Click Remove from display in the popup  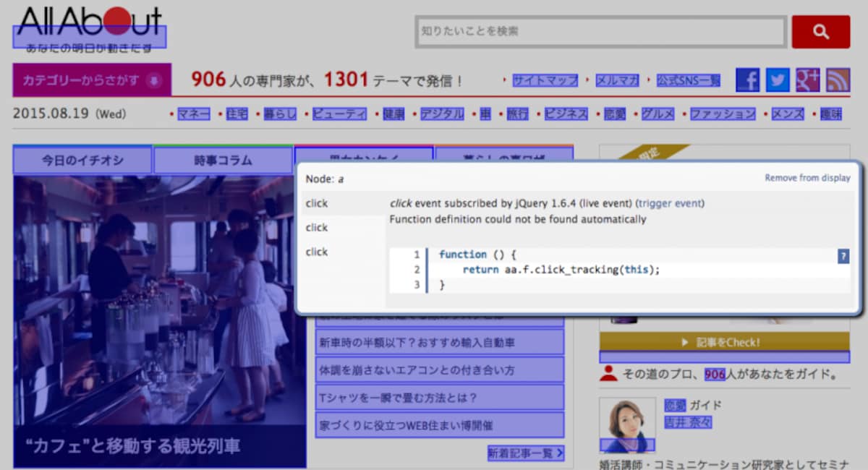point(808,178)
